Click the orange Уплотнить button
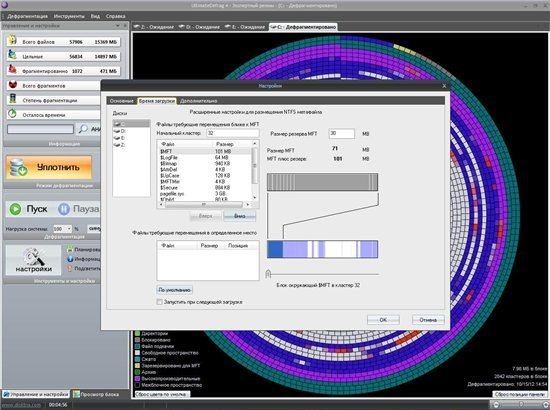Screen dimensions: 550x410 (49, 167)
